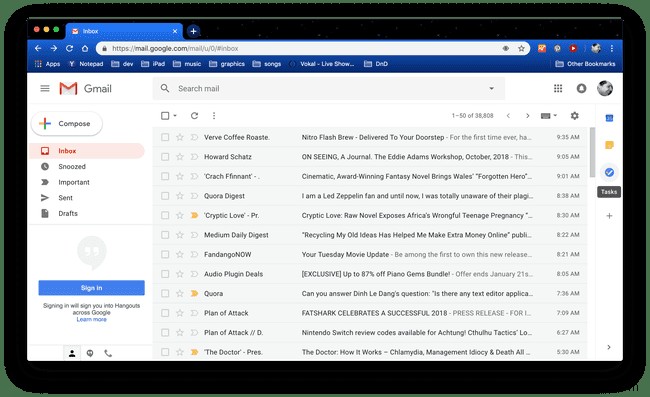This screenshot has width=650, height=397.
Task: Open the Apps bookmarks shortcut
Action: click(48, 64)
